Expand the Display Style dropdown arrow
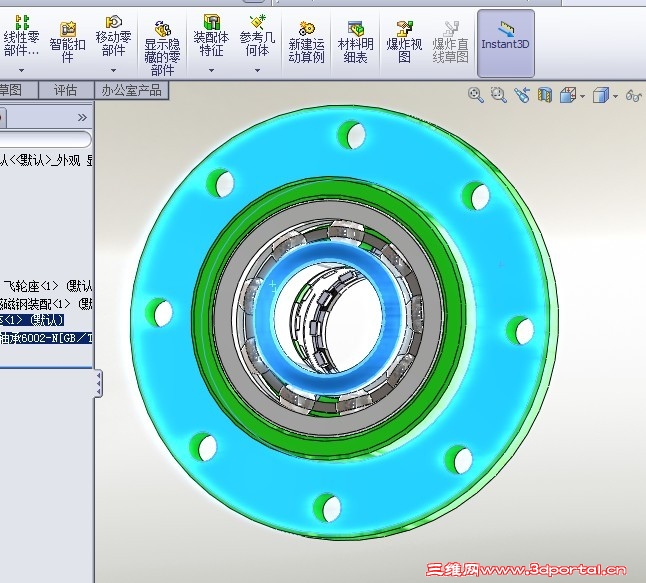The height and width of the screenshot is (583, 646). pyautogui.click(x=616, y=97)
